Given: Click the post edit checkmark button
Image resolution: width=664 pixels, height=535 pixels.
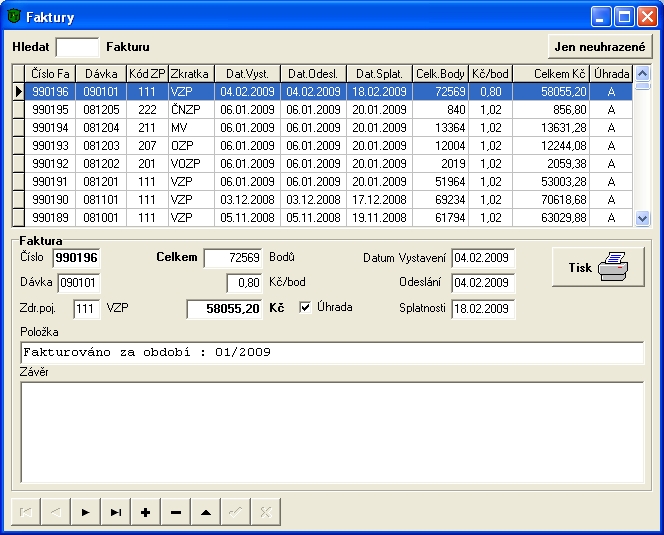Looking at the screenshot, I should 235,512.
